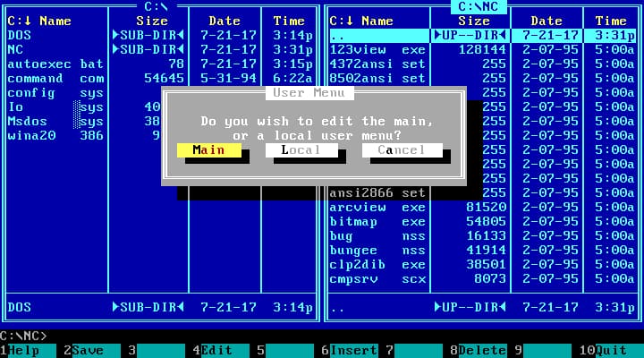Click size 128144 of 123view.exe
Viewport: 644px width, 358px height.
coord(482,50)
